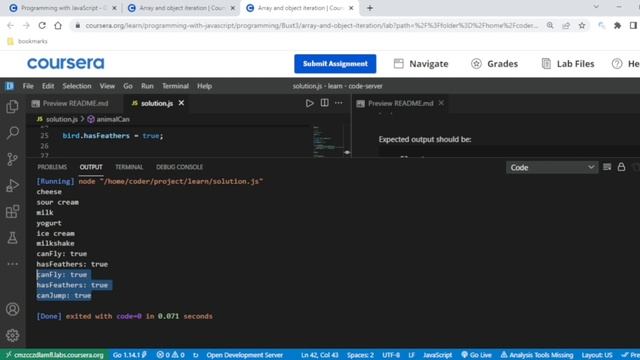Screen dimensions: 640x360
Task: Open the View menu
Action: pyautogui.click(x=107, y=86)
